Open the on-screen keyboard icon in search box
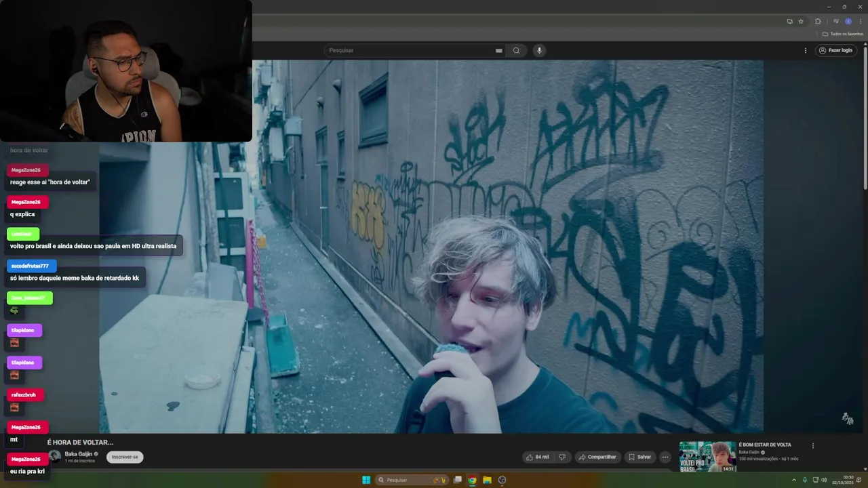Viewport: 868px width, 488px height. click(498, 50)
